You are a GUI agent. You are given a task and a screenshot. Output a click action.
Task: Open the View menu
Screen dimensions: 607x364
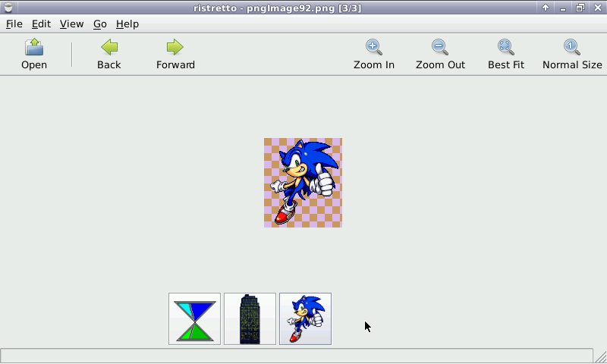tap(71, 24)
